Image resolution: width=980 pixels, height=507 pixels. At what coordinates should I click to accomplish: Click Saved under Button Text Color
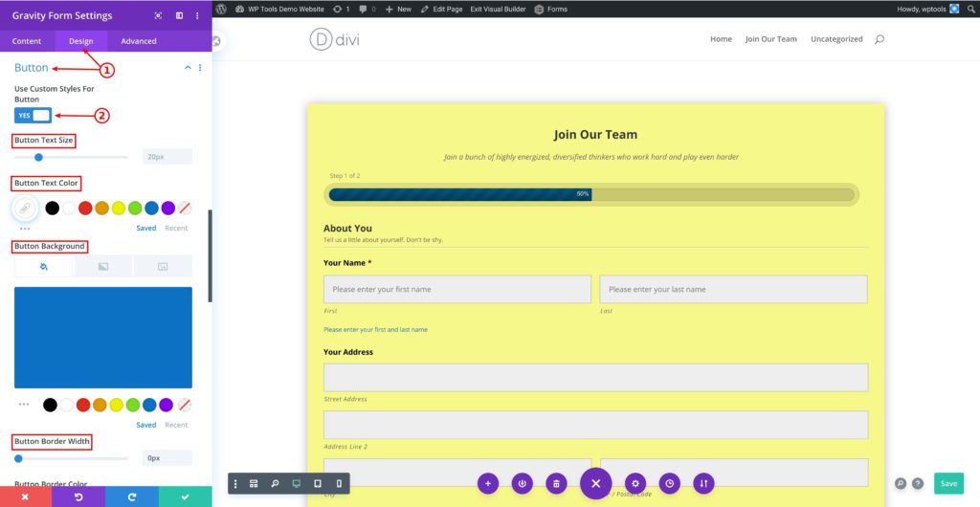tap(146, 228)
